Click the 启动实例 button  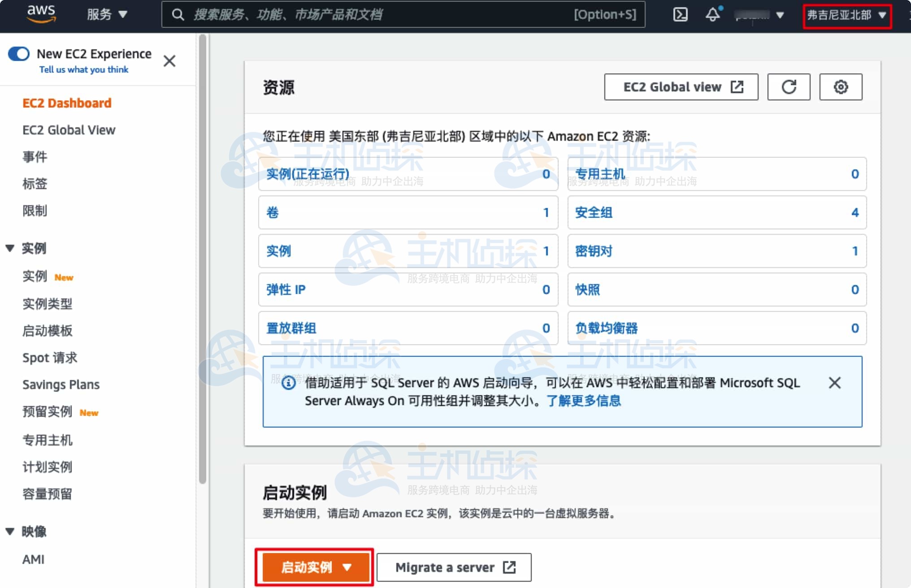[x=307, y=567]
